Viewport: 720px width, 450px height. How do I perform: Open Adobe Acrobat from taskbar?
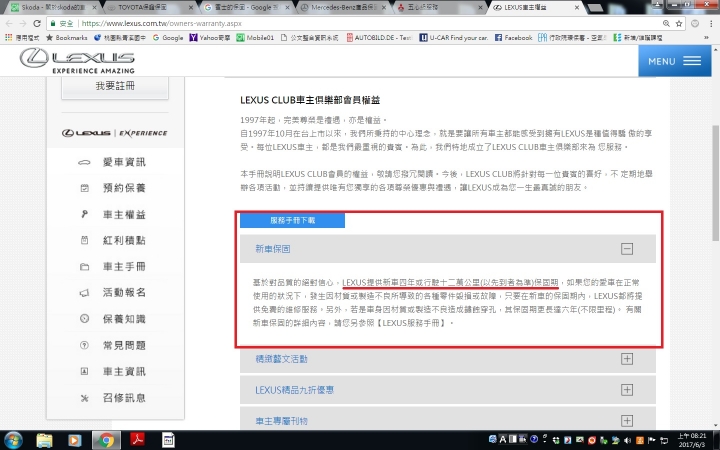(x=137, y=440)
